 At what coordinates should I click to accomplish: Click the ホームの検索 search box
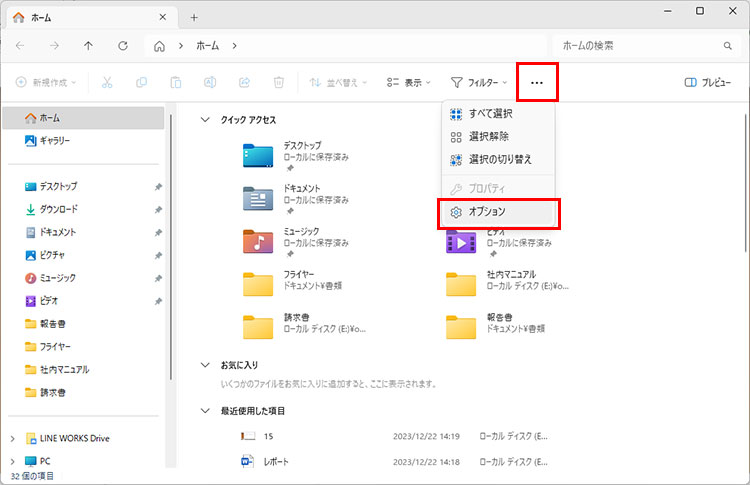point(640,46)
